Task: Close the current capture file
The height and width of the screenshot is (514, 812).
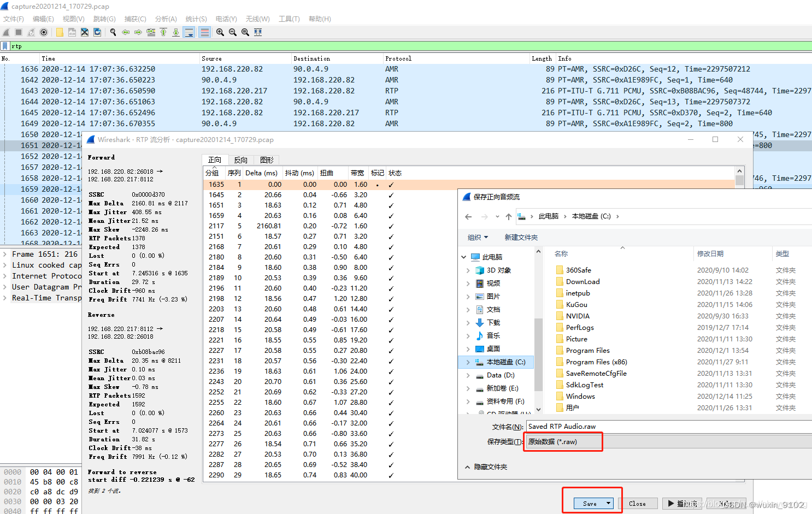Action: tap(84, 32)
